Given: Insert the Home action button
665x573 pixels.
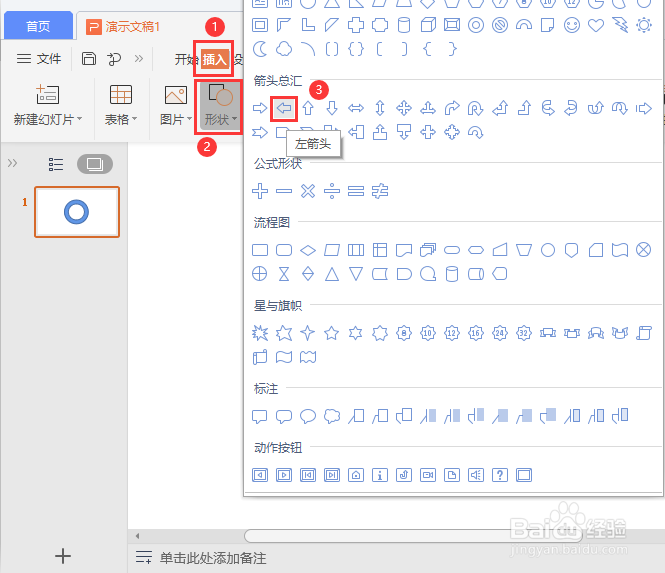Looking at the screenshot, I should tap(356, 475).
